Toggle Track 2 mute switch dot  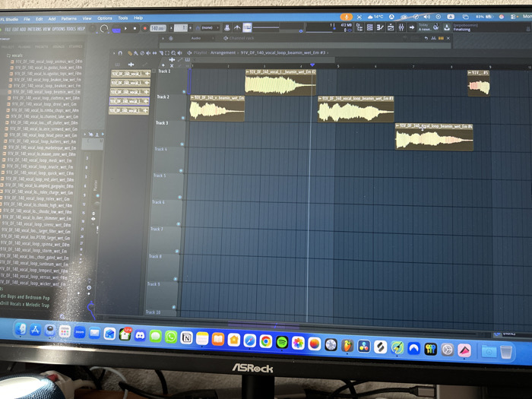(x=183, y=118)
